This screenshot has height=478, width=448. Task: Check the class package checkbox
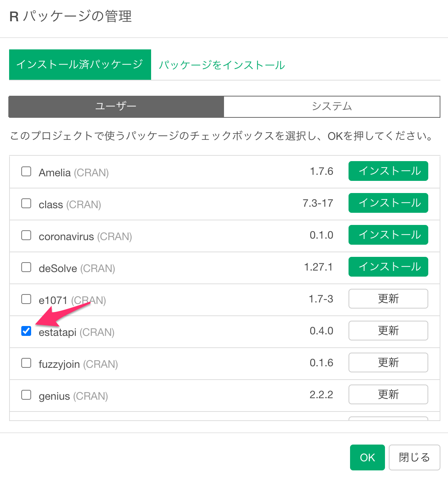[26, 203]
